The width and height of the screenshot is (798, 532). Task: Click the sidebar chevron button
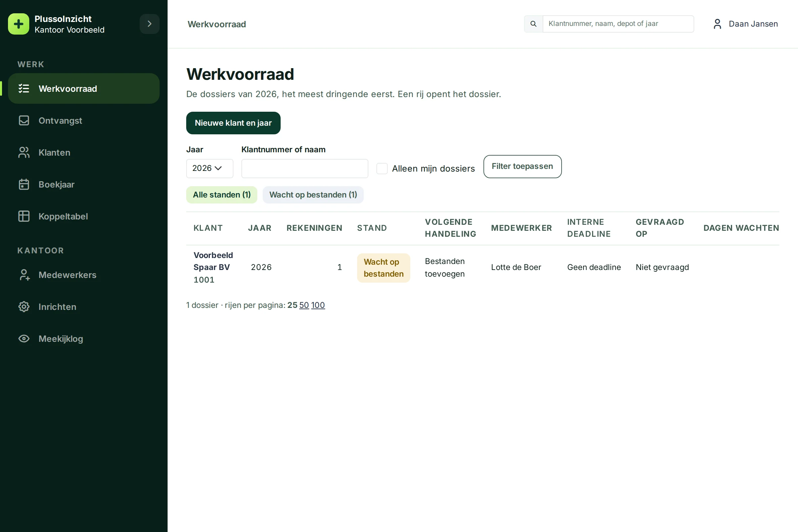(150, 24)
